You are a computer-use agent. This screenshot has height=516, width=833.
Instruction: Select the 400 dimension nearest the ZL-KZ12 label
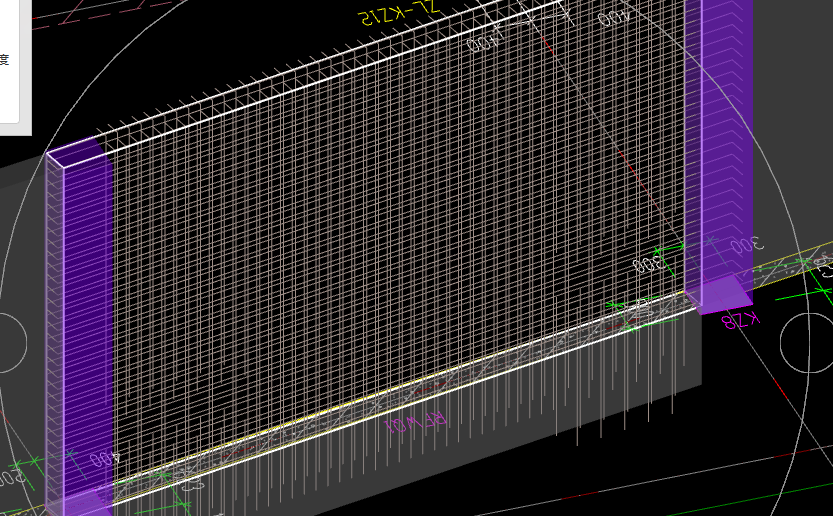485,41
